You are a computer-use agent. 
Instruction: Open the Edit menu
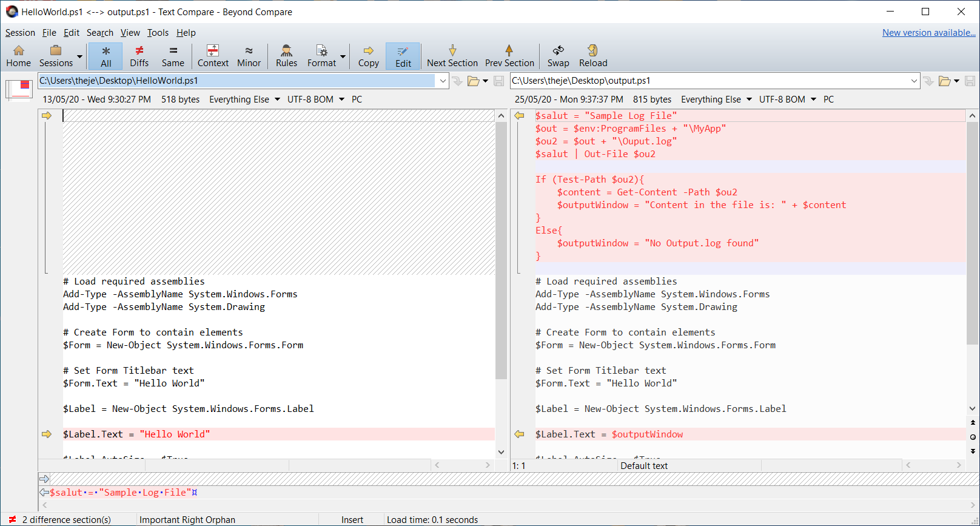point(72,33)
